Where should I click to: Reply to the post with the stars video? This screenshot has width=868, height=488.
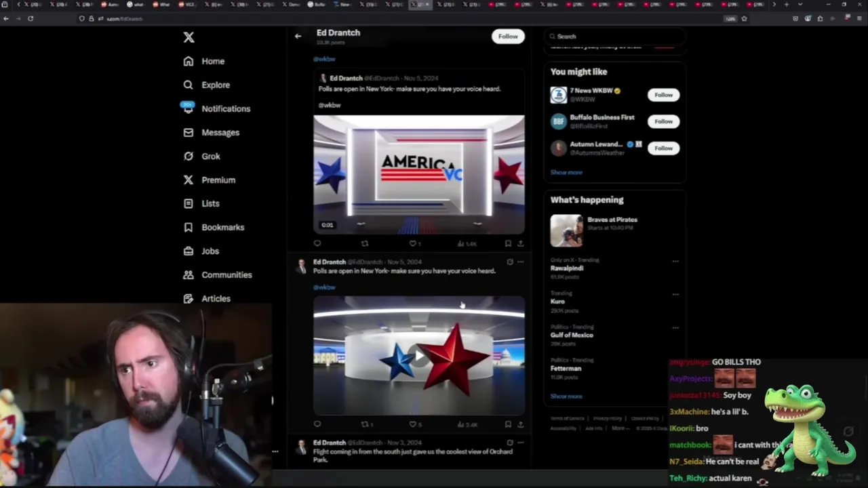(317, 424)
